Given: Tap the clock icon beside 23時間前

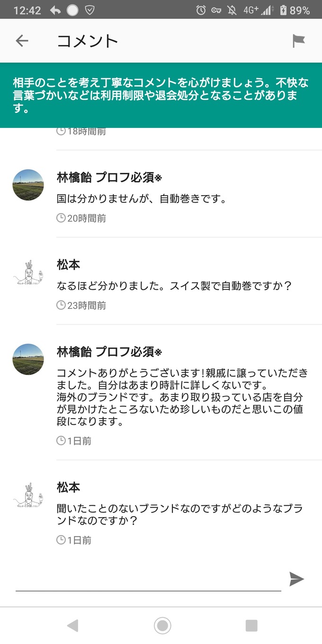Looking at the screenshot, I should [61, 305].
